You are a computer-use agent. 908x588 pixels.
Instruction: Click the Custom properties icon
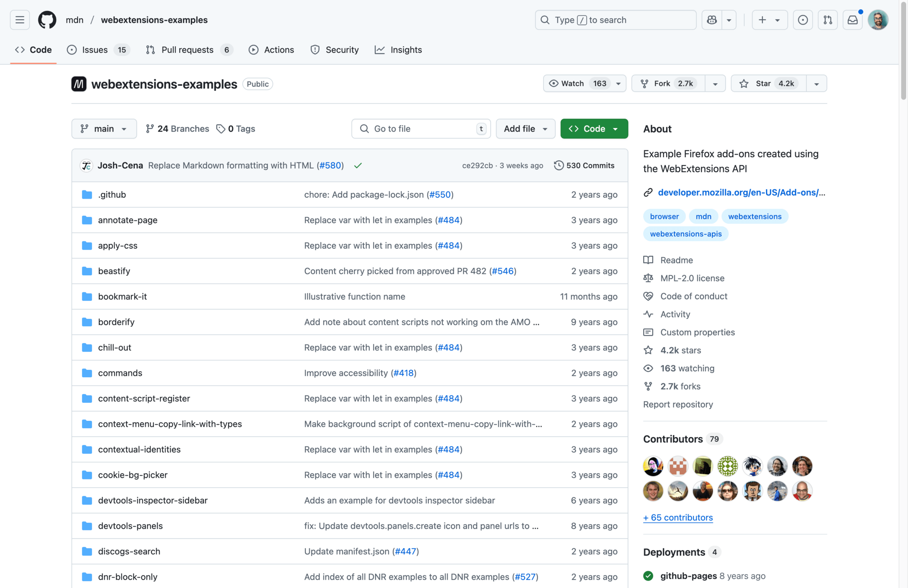tap(648, 332)
